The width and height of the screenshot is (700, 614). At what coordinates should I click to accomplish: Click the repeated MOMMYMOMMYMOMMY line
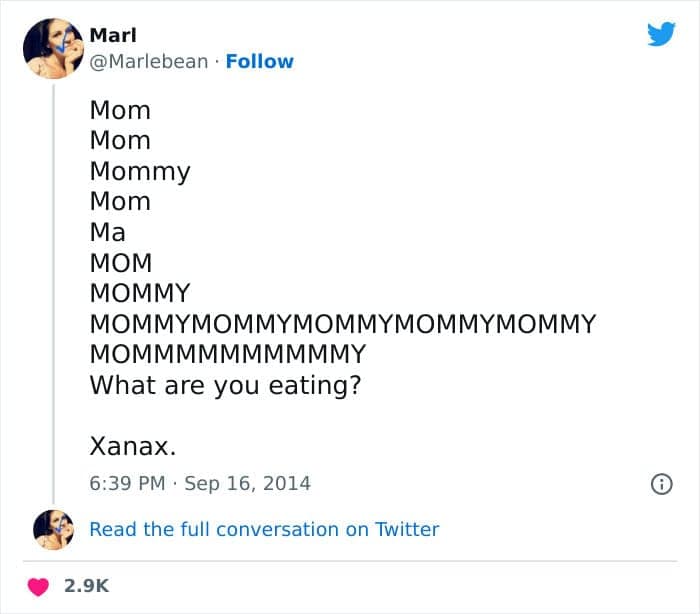tap(342, 324)
